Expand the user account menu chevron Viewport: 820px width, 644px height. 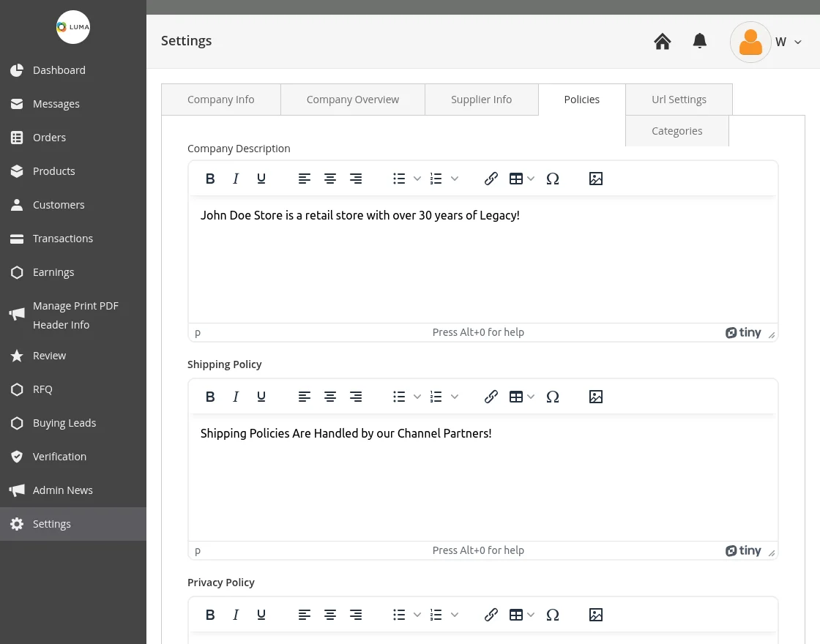coord(797,42)
